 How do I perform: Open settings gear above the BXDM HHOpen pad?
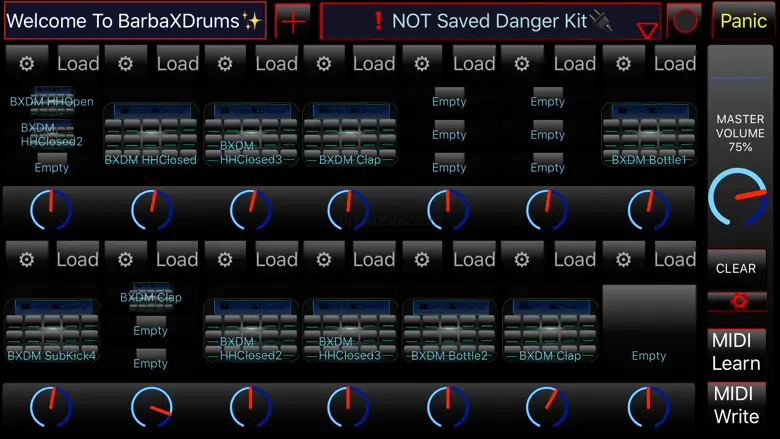click(x=27, y=64)
